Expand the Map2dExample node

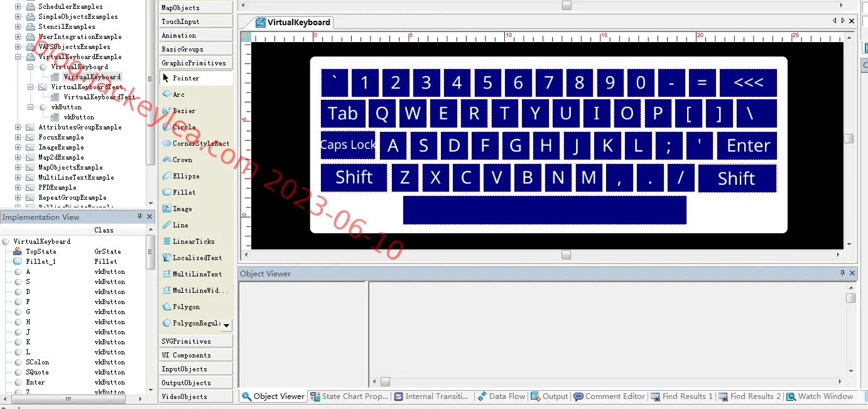coord(18,157)
